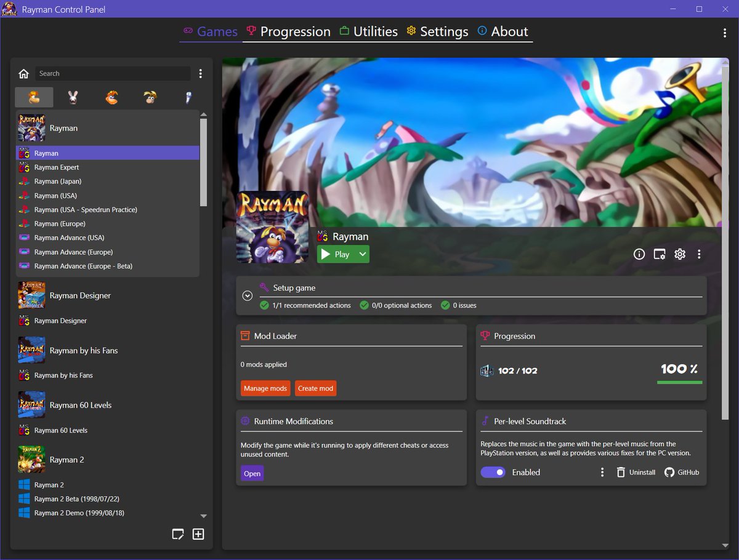Switch to the Settings tab
This screenshot has width=739, height=560.
pos(438,32)
